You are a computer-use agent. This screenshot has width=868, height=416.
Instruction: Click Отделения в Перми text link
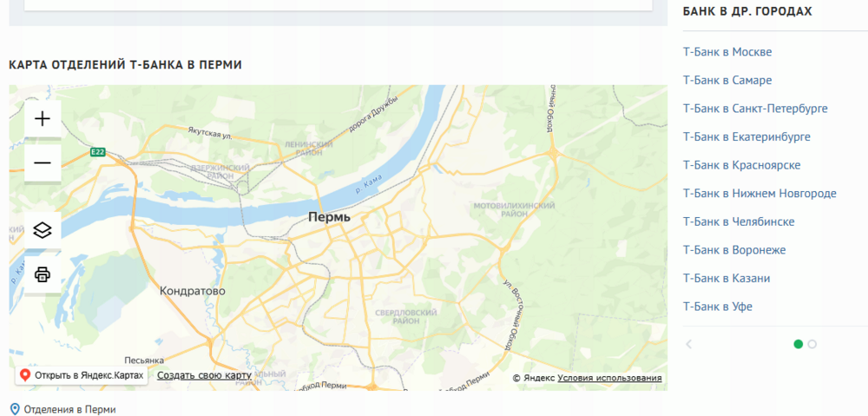70,410
